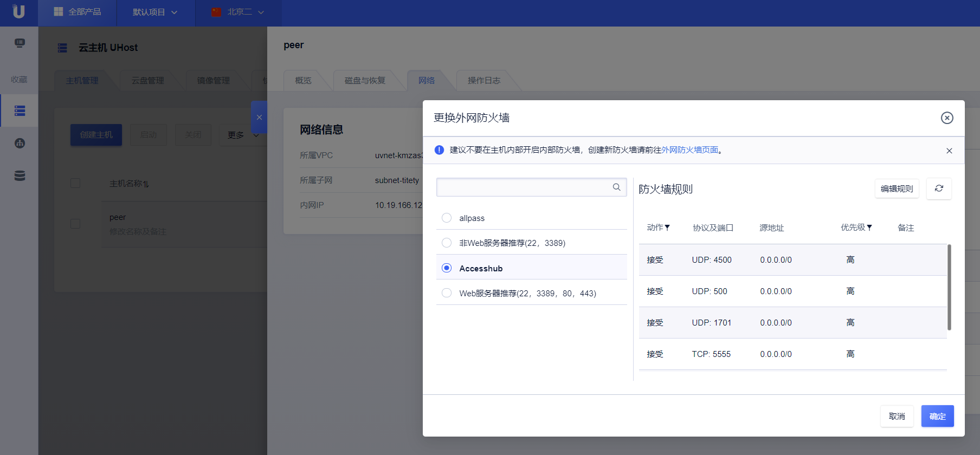Image resolution: width=980 pixels, height=455 pixels.
Task: Confirm with the 确定 button
Action: coord(938,416)
